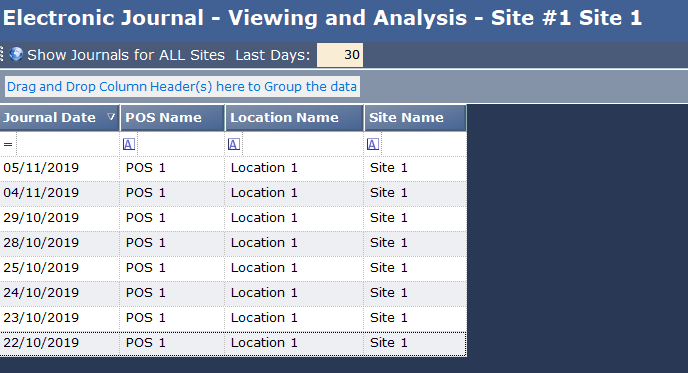Click POS 1 cell in 28/10/2019 row
688x373 pixels.
click(x=172, y=243)
